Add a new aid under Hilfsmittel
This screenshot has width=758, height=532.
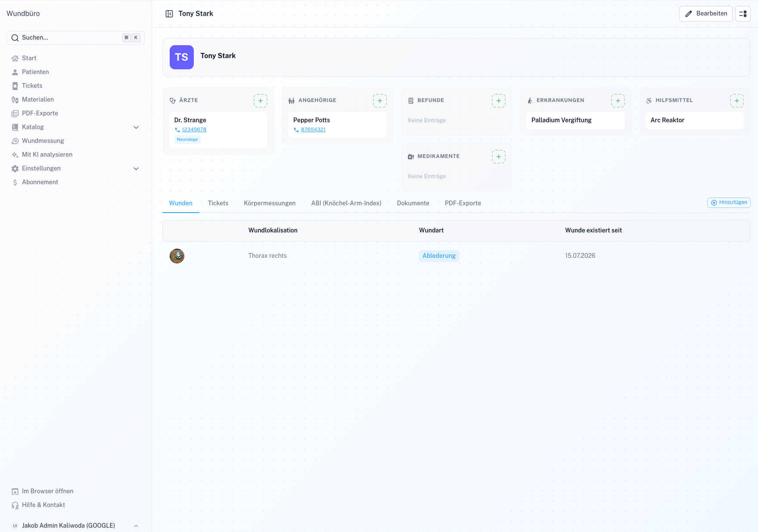[x=737, y=101]
